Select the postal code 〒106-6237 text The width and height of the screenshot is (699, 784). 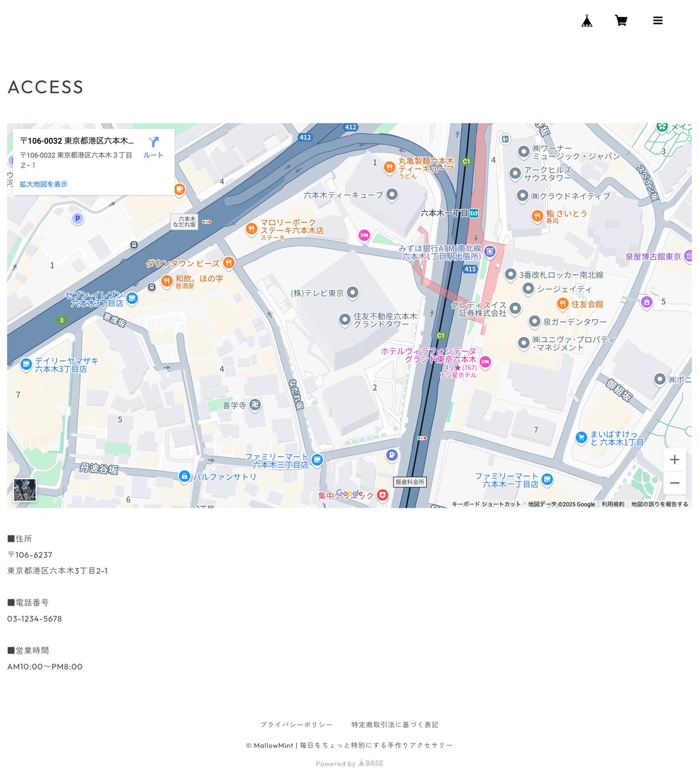pos(30,554)
